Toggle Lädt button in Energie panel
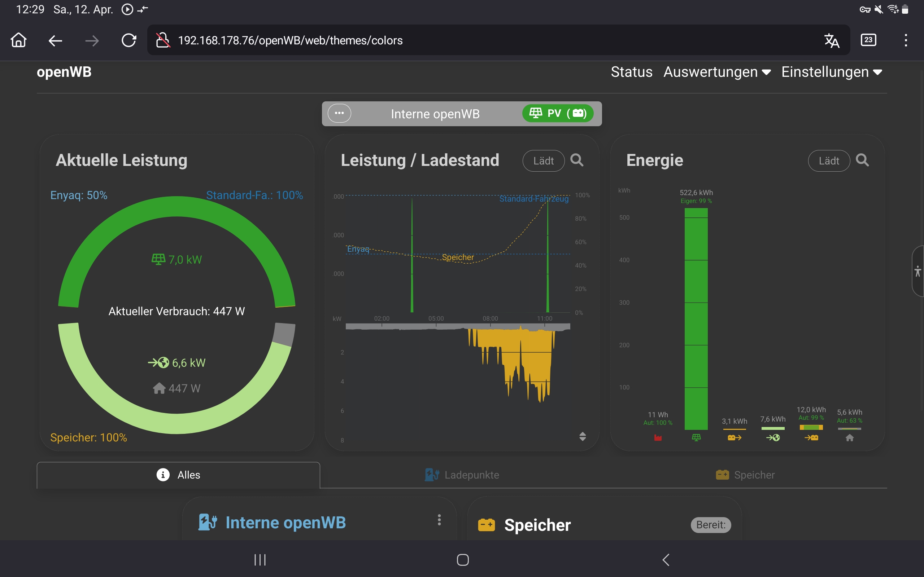Image resolution: width=924 pixels, height=577 pixels. pos(829,161)
